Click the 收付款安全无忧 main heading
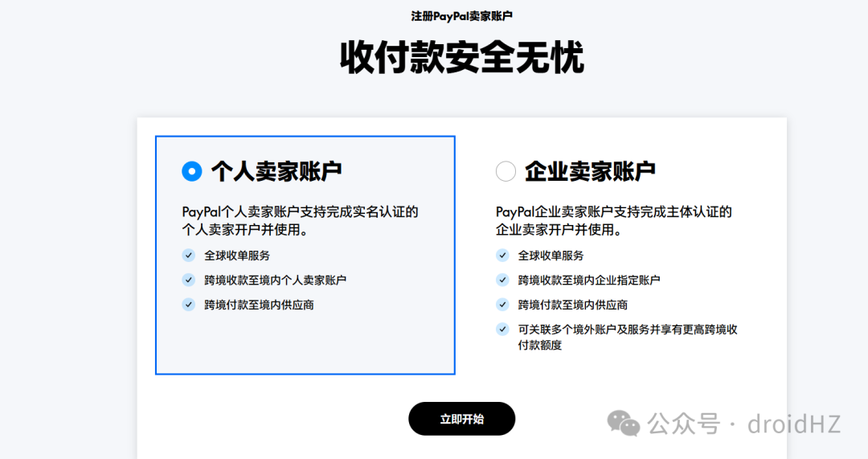This screenshot has height=459, width=868. (461, 58)
